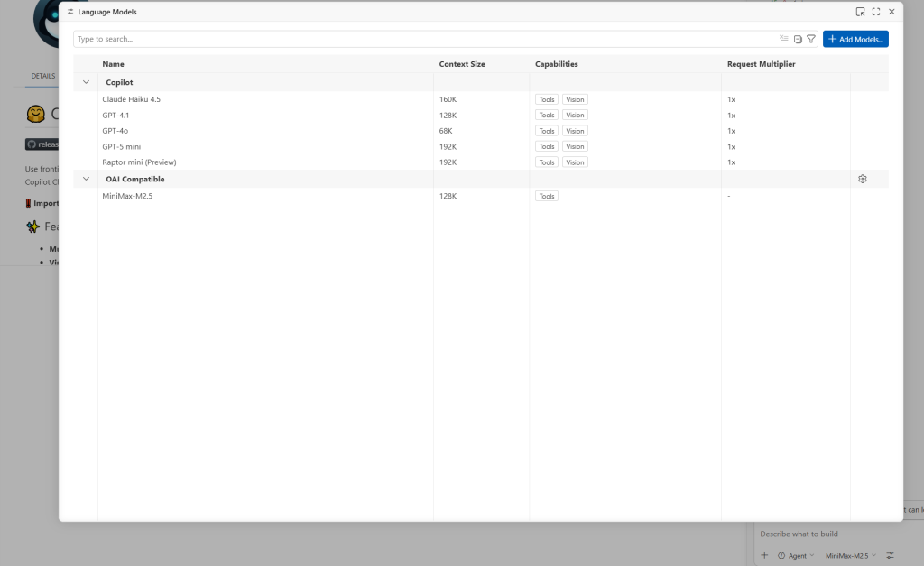
Task: Click the filter funnel icon beside search
Action: (x=810, y=39)
